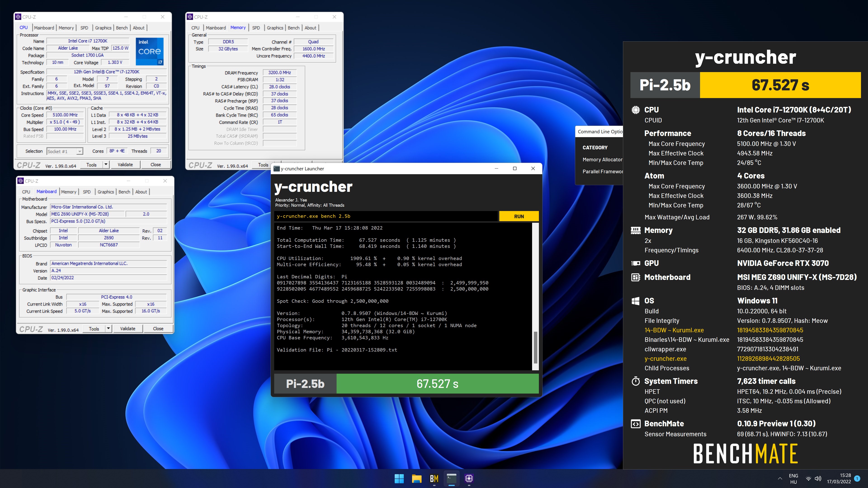Viewport: 868px width, 488px height.
Task: Open volume speaker icon in tray
Action: [818, 479]
